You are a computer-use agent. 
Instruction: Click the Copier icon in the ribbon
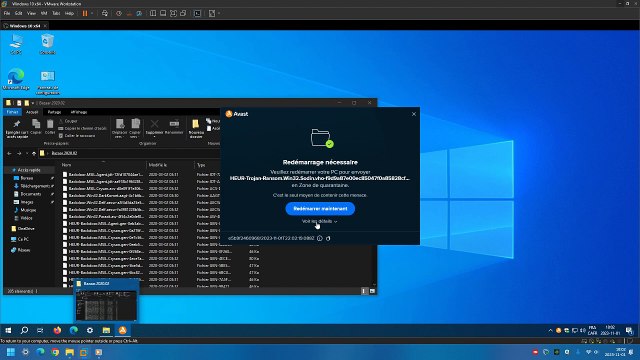point(36,127)
